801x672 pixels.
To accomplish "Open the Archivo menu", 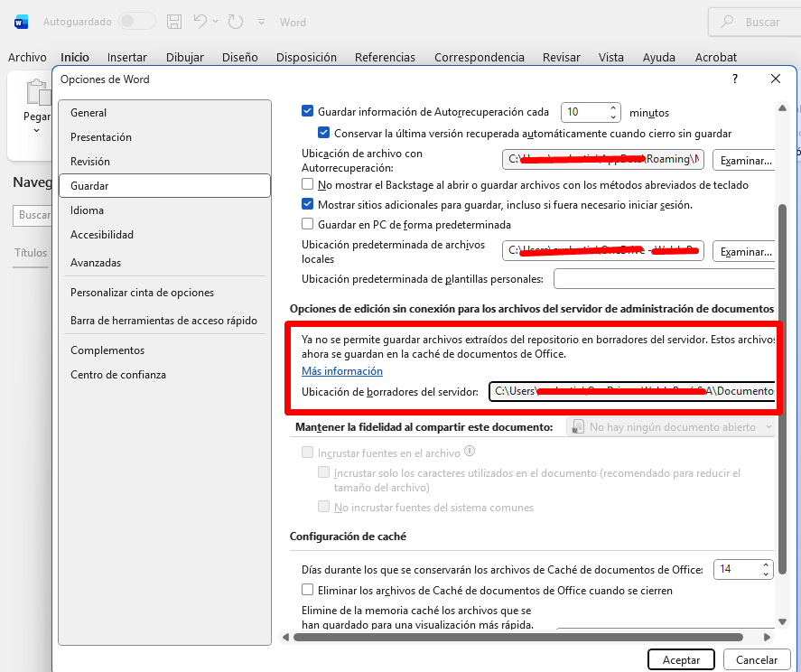I will click(x=27, y=57).
